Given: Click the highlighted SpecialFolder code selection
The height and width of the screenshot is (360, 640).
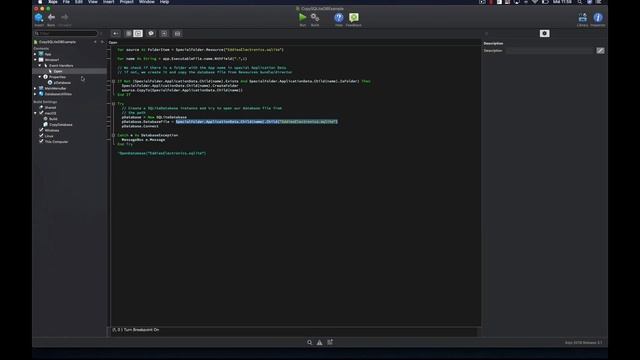Looking at the screenshot, I should pos(257,122).
